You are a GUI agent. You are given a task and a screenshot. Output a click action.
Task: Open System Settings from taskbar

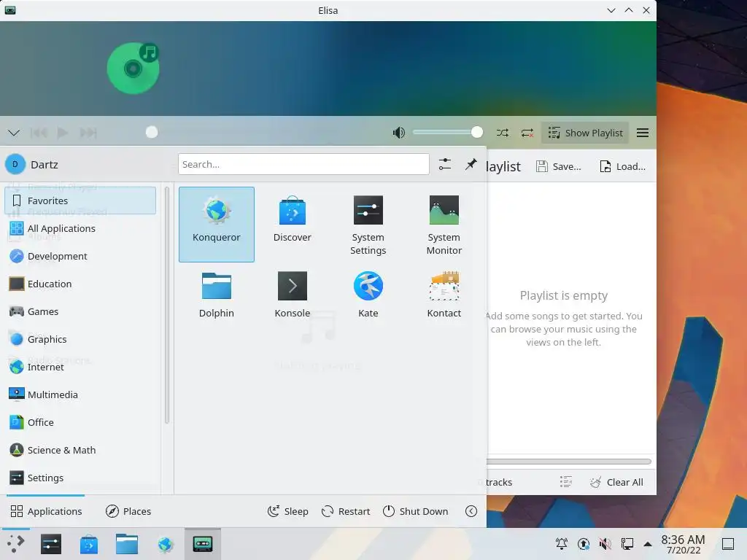point(51,544)
